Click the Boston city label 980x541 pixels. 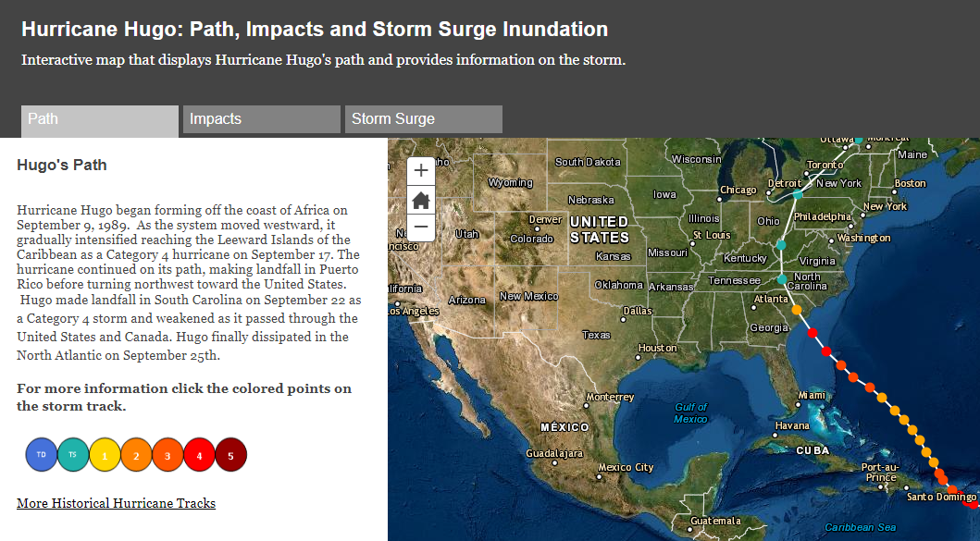910,183
